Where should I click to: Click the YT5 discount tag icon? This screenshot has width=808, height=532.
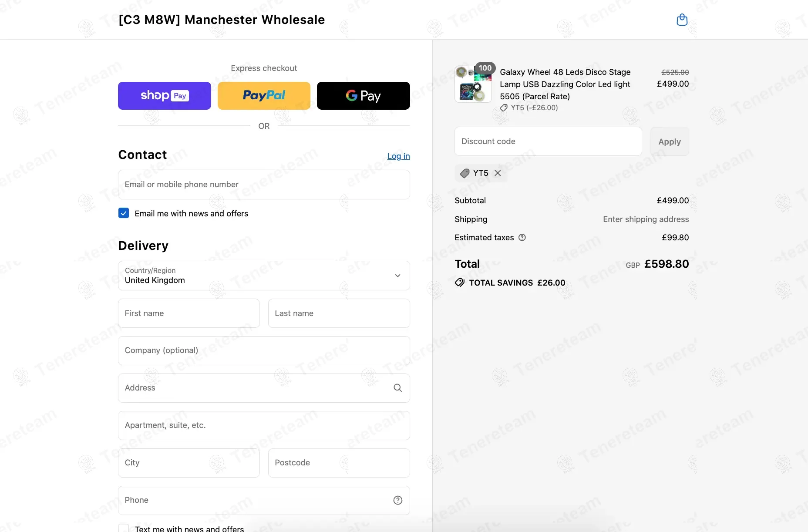[x=465, y=173]
